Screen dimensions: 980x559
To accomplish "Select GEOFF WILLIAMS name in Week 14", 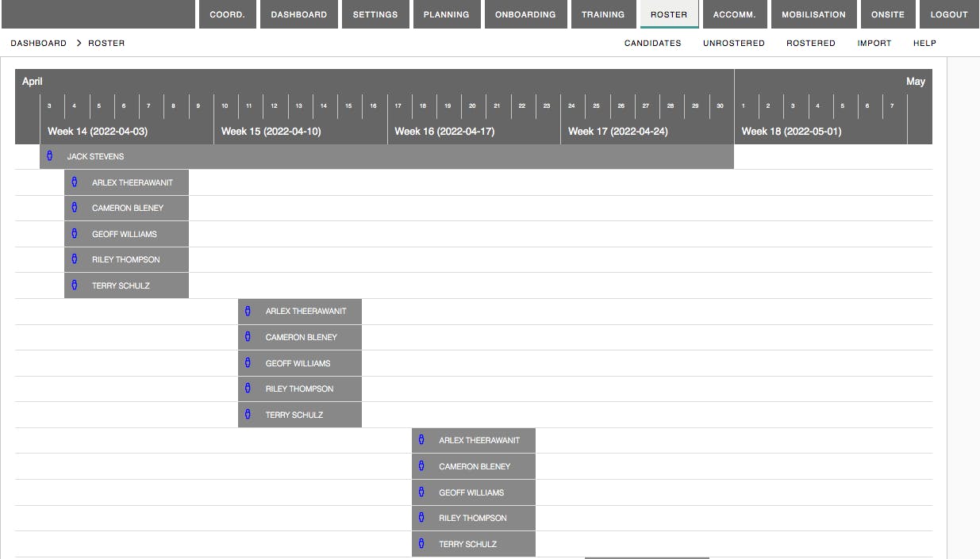I will pyautogui.click(x=125, y=235).
